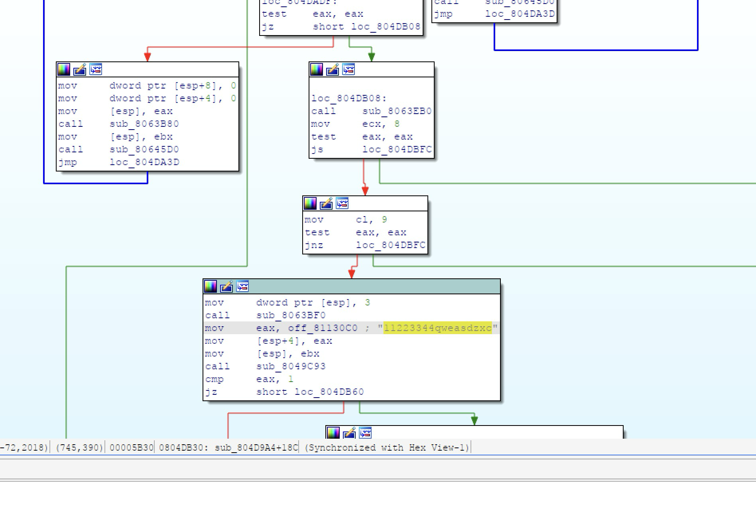Click the loc_804DB08: label line
This screenshot has height=532, width=756.
[349, 99]
